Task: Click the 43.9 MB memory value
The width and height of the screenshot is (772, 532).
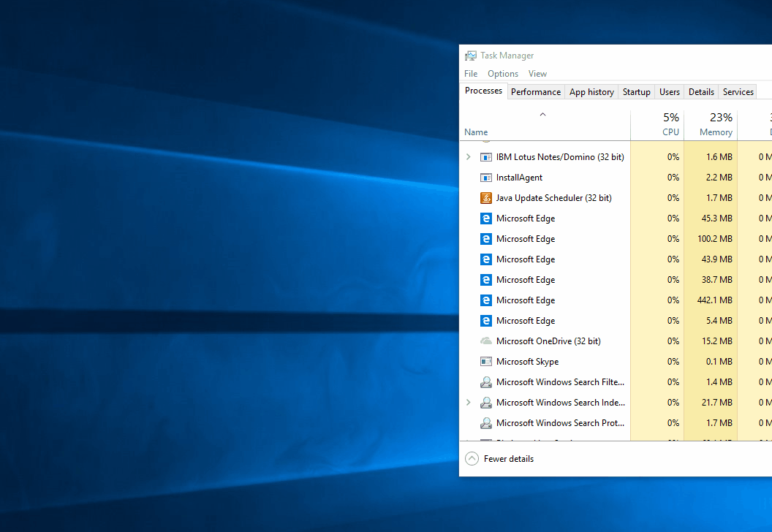Action: [x=717, y=259]
